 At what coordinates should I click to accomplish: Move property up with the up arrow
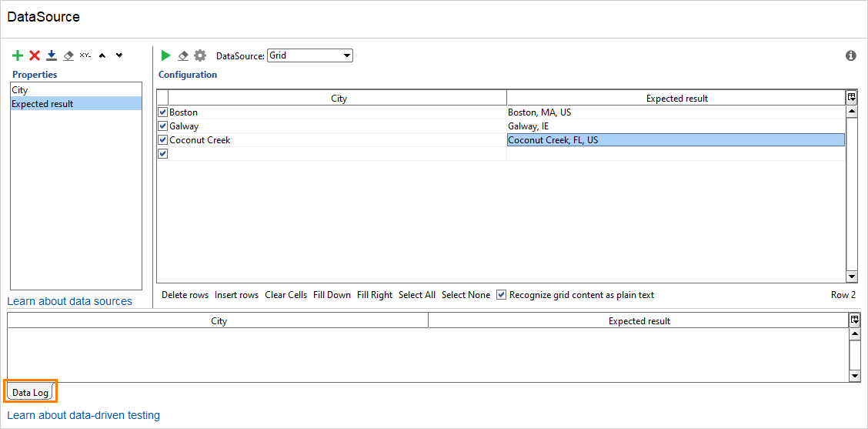102,55
